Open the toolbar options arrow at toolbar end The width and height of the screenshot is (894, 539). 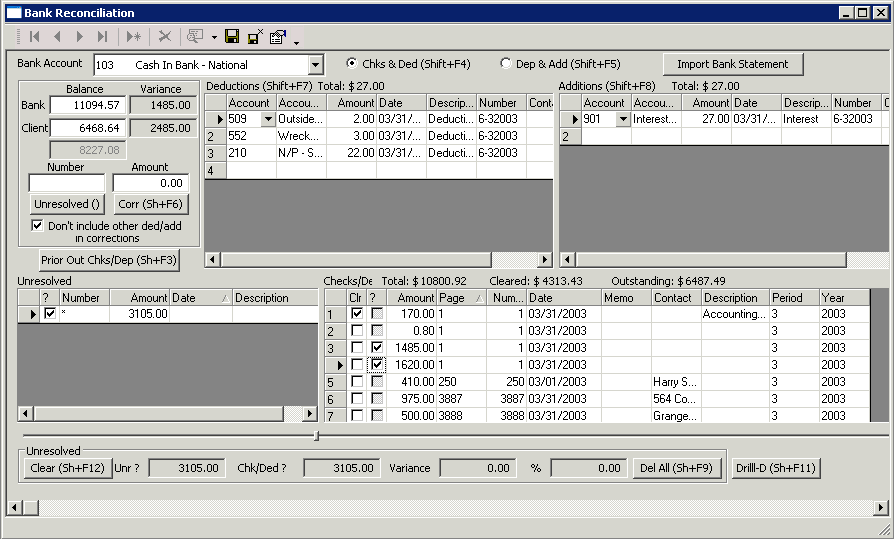[296, 42]
